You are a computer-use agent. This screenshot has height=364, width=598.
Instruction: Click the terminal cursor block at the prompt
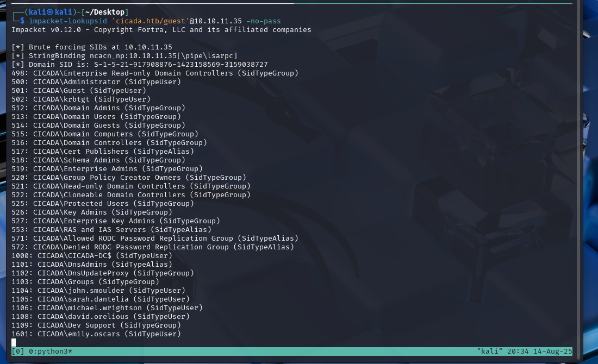click(x=14, y=343)
